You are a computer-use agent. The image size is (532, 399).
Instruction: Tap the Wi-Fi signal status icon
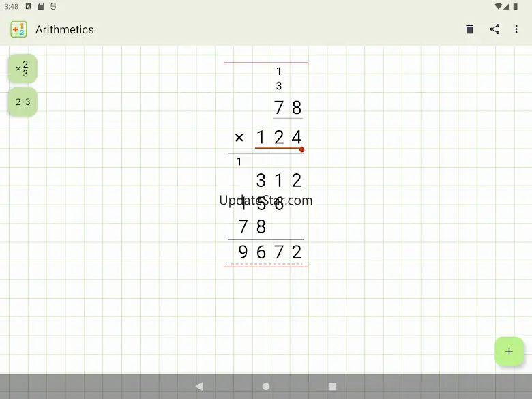498,6
